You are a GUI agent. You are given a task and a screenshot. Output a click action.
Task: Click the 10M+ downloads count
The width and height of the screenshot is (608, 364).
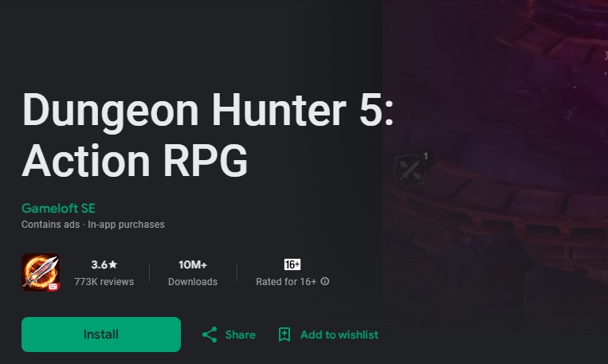point(193,264)
